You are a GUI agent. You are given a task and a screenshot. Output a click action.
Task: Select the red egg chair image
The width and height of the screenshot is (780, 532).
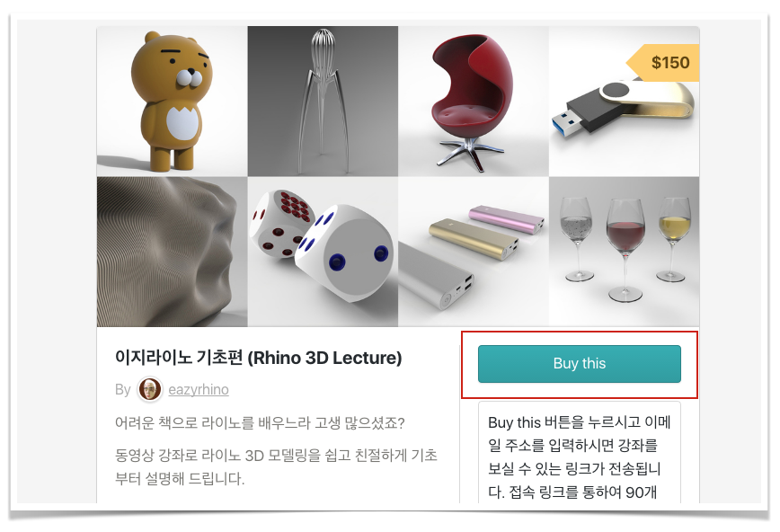[x=474, y=101]
